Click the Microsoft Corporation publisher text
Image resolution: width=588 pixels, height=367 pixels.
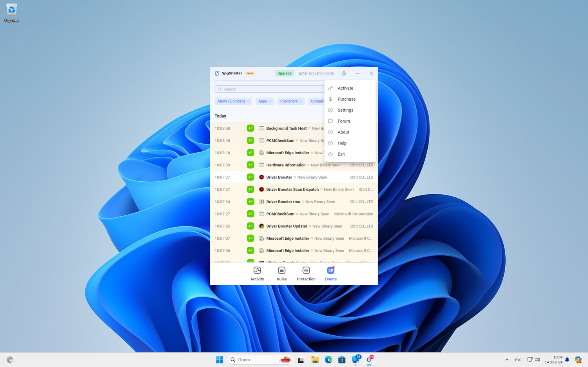354,214
